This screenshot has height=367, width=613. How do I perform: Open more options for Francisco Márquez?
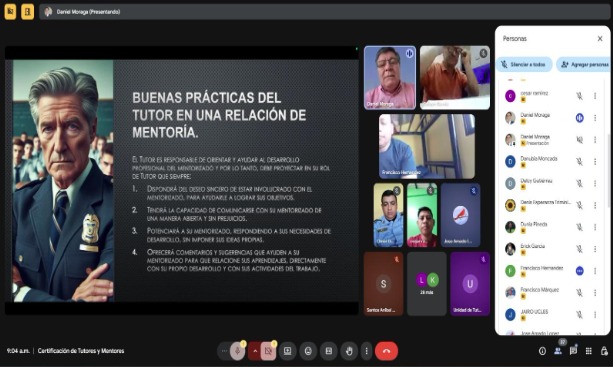point(595,293)
